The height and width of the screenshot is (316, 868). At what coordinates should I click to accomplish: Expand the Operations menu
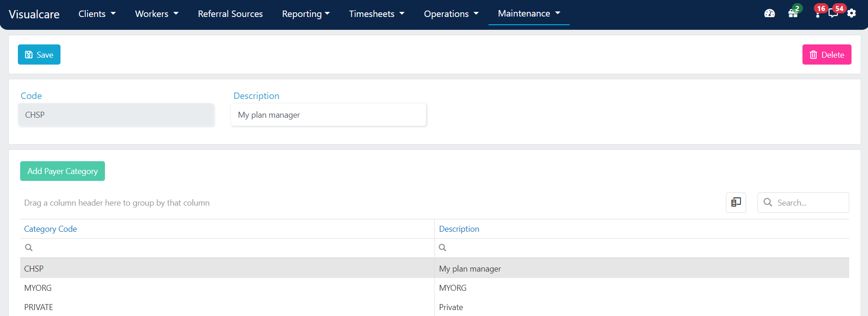[x=451, y=14]
